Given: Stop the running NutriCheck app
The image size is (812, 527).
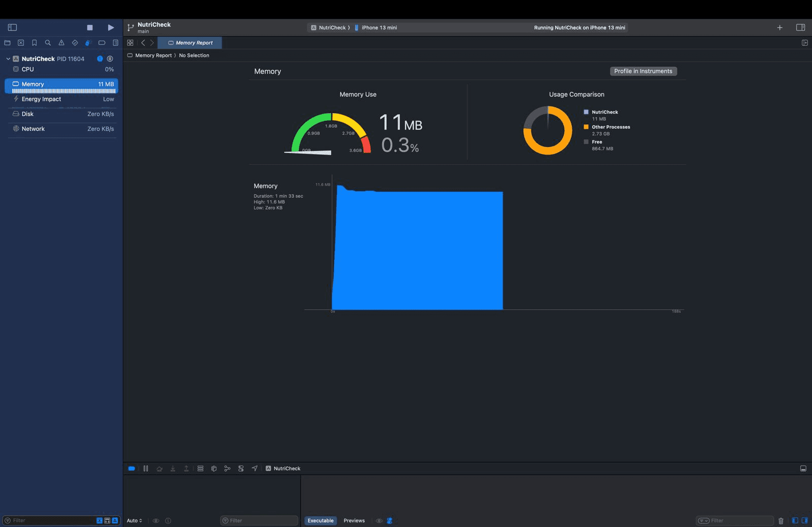Looking at the screenshot, I should tap(90, 27).
